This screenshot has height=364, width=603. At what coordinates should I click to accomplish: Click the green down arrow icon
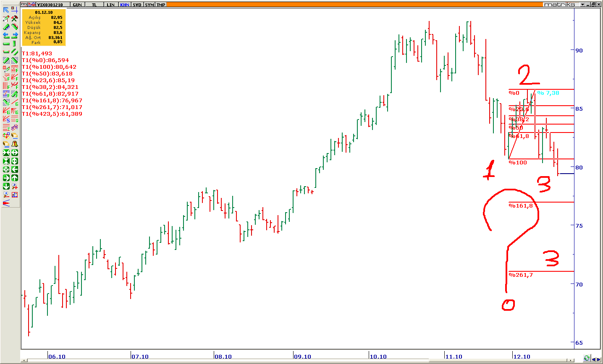point(6,186)
